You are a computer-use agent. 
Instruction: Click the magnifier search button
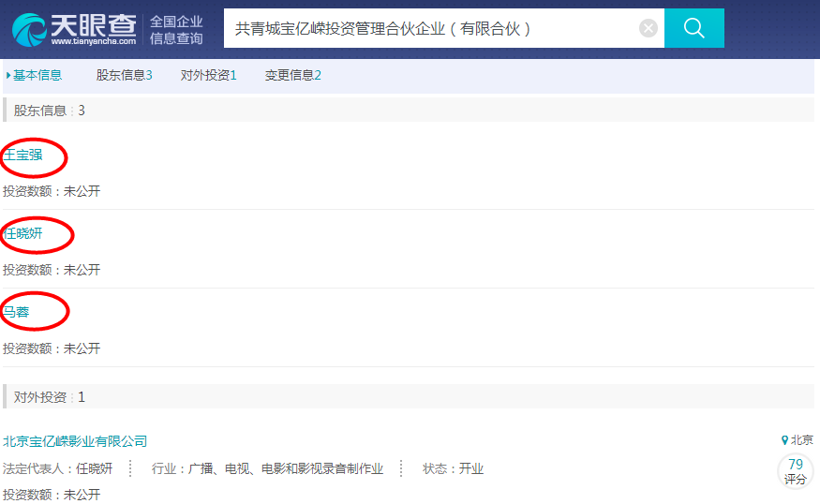[x=693, y=28]
